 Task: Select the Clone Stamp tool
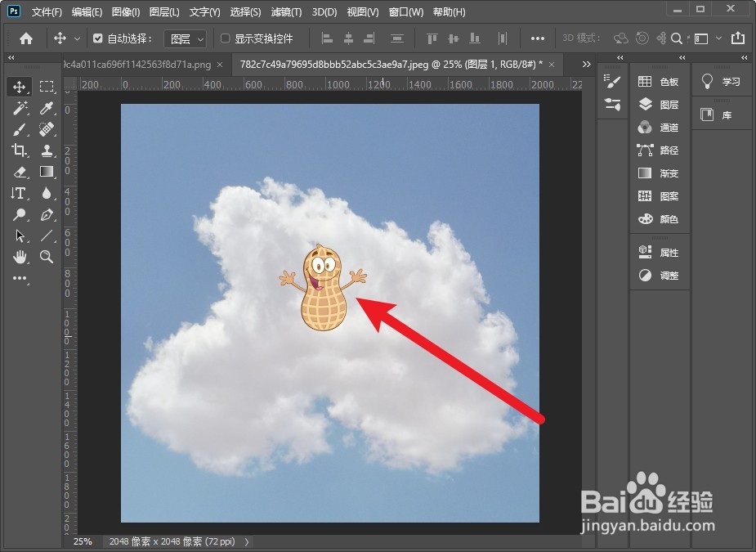pos(47,150)
